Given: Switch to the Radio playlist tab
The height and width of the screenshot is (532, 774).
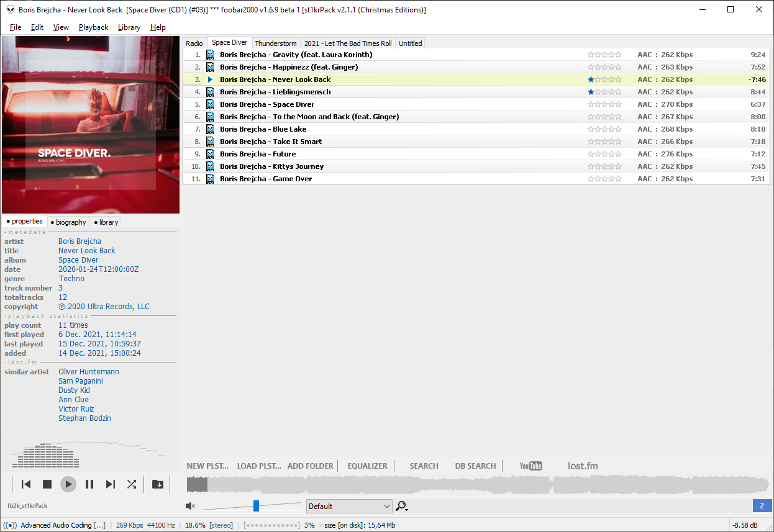Looking at the screenshot, I should [x=194, y=43].
